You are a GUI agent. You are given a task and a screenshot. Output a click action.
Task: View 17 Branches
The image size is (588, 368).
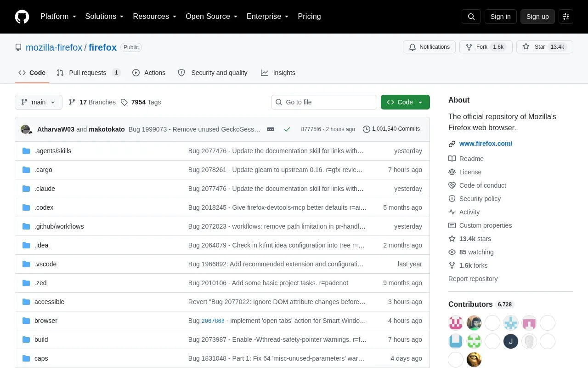tap(92, 102)
